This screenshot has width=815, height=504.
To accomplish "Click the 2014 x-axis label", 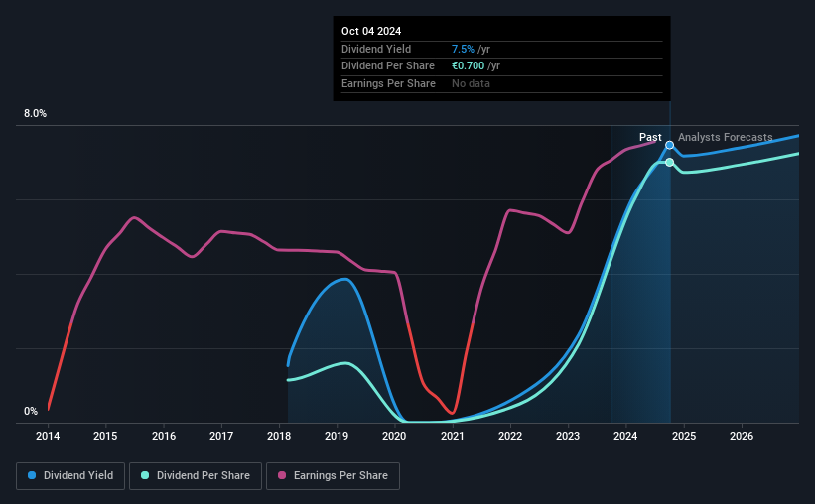I will [48, 436].
